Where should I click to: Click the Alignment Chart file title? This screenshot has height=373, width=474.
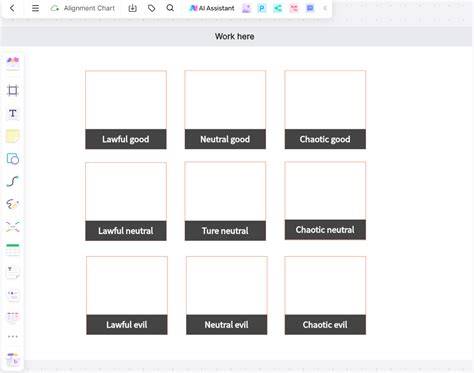tap(89, 8)
